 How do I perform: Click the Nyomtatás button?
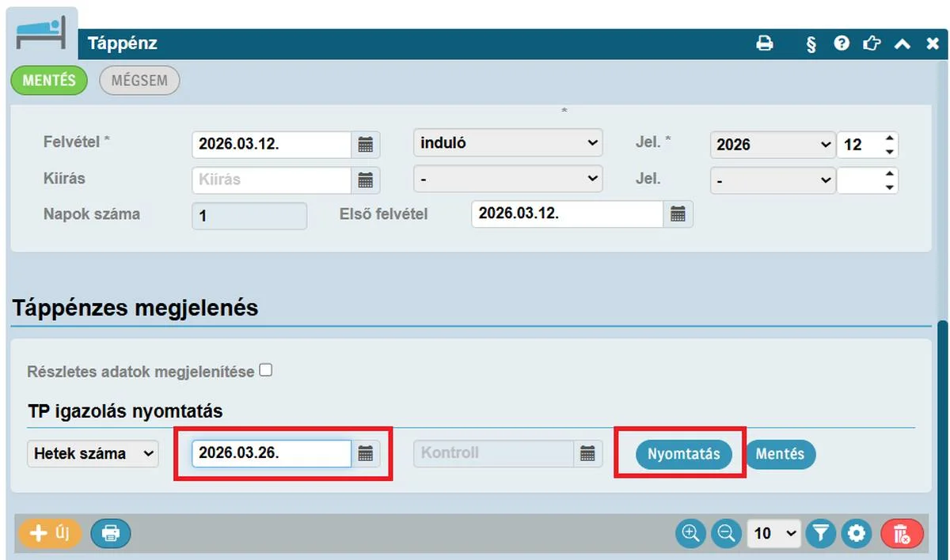pos(684,454)
